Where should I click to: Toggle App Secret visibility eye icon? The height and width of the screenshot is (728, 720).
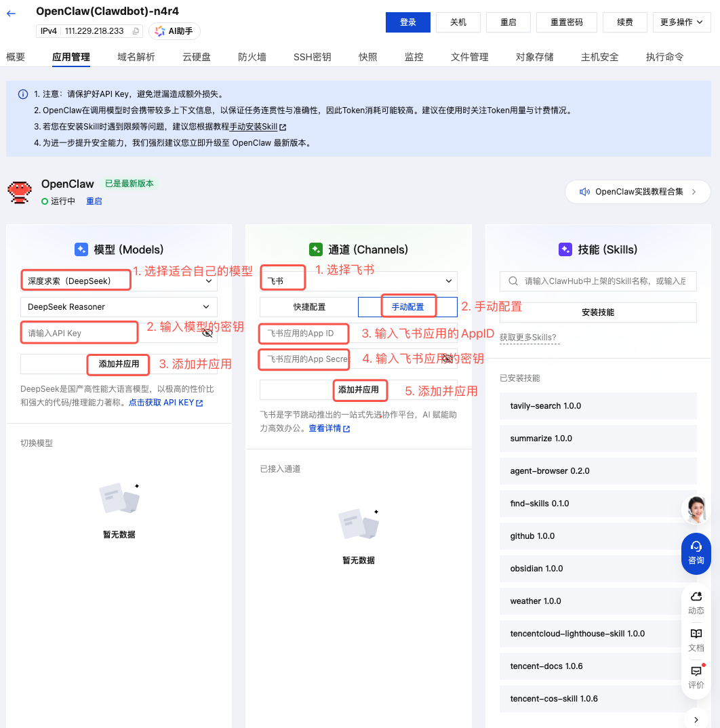tap(447, 359)
